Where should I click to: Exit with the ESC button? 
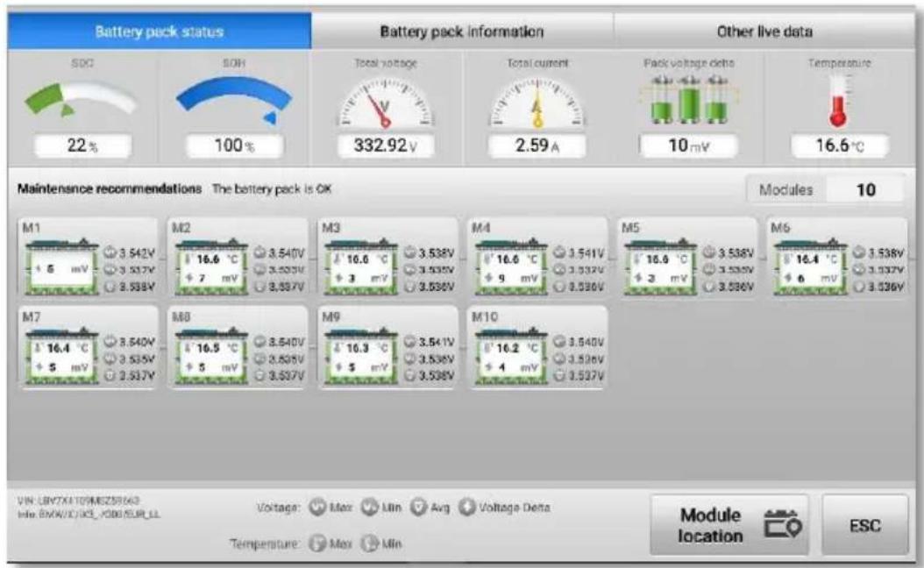click(x=865, y=525)
